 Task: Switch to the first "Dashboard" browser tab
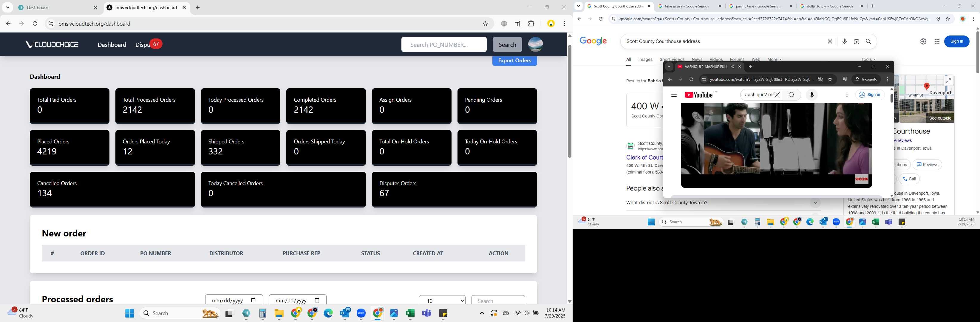(x=58, y=8)
